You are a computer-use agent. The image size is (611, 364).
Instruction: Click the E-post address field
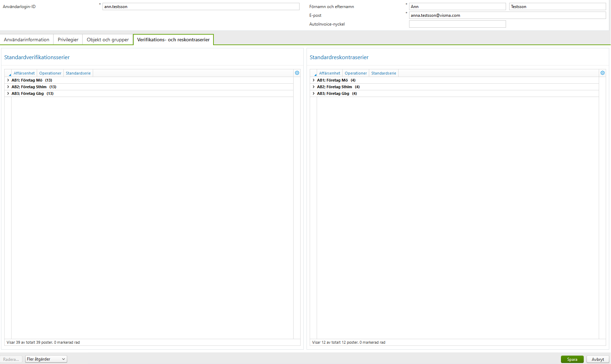[x=507, y=15]
